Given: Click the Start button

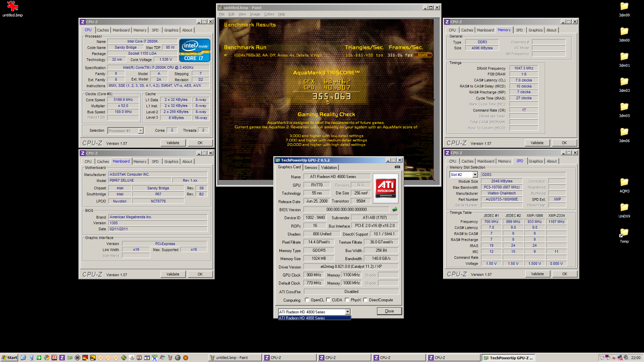Looking at the screenshot, I should (9, 358).
